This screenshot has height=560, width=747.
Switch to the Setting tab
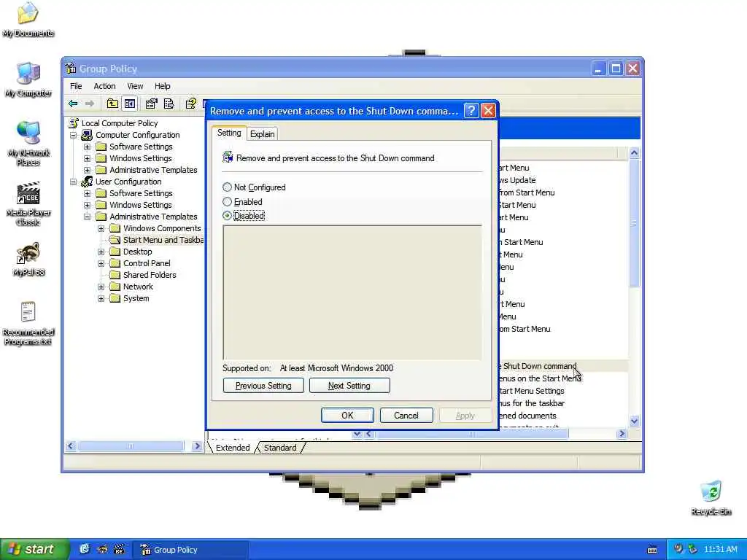[229, 133]
